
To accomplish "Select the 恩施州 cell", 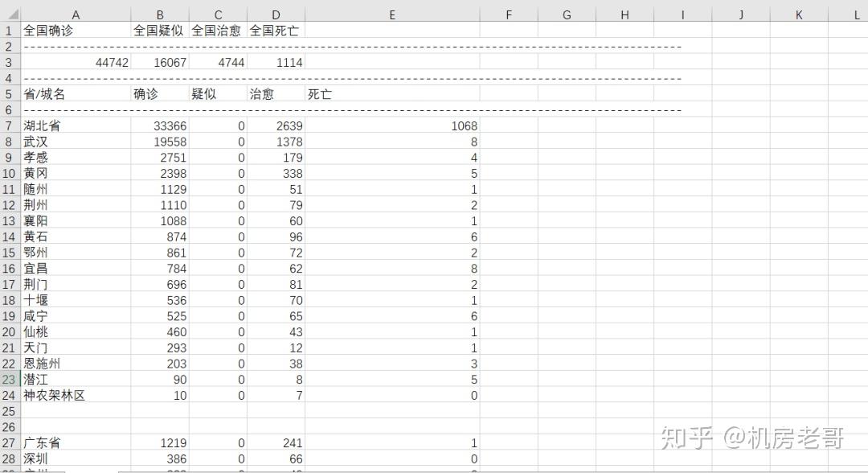I will point(76,364).
